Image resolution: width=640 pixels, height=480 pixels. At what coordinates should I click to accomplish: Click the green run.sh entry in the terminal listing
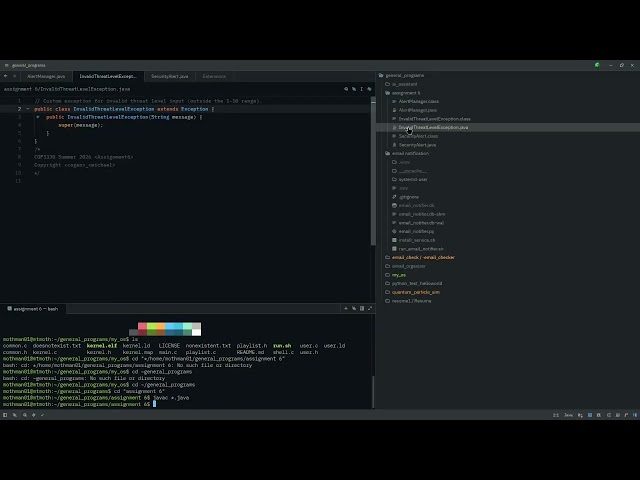coord(282,346)
